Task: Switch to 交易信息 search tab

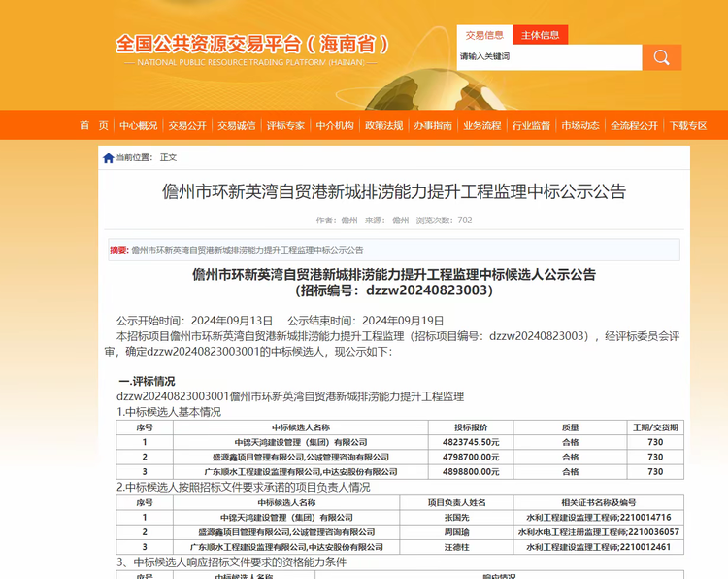Action: [484, 35]
